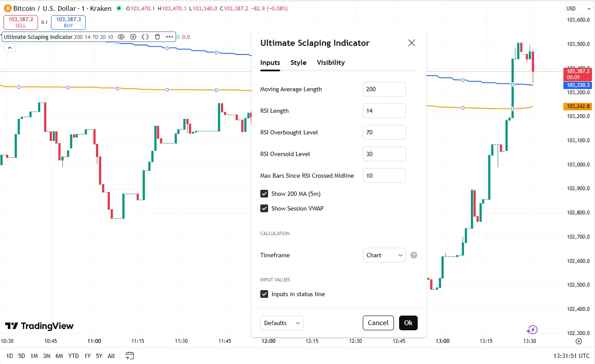The image size is (595, 364).
Task: Open indicator source code braces icon
Action: pyautogui.click(x=145, y=37)
